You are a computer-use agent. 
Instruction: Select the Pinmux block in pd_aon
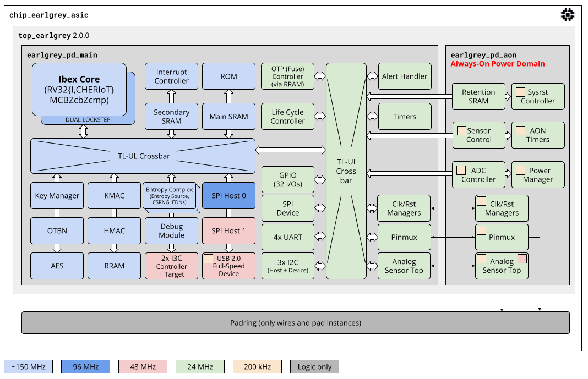click(x=502, y=237)
